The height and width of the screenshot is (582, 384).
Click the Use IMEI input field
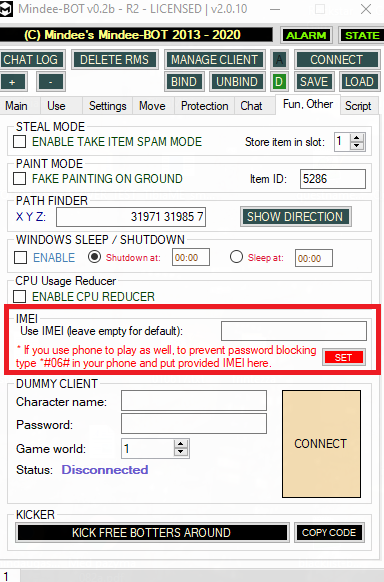[x=294, y=331]
